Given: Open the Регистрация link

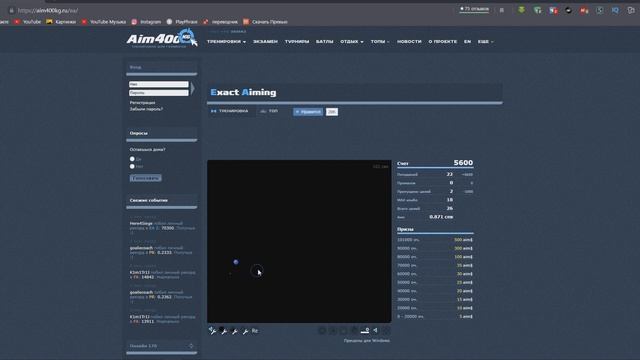Looking at the screenshot, I should [x=142, y=103].
